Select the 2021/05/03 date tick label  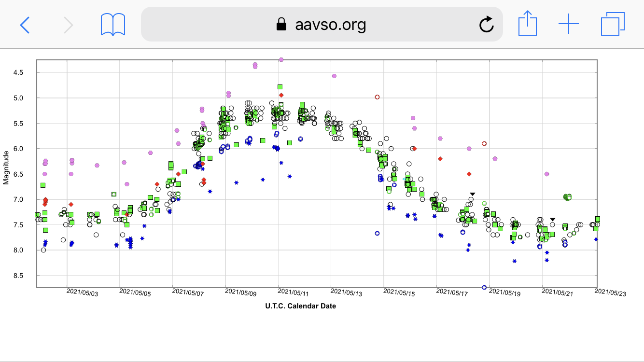82,293
